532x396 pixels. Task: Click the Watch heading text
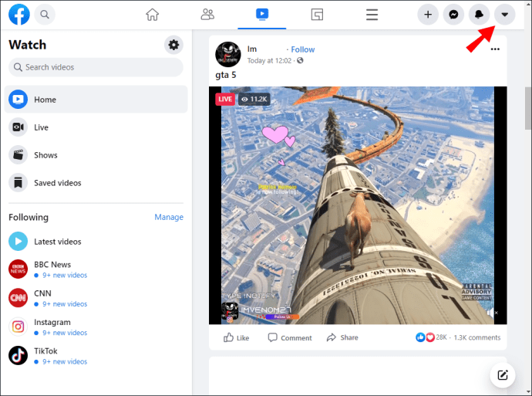28,45
